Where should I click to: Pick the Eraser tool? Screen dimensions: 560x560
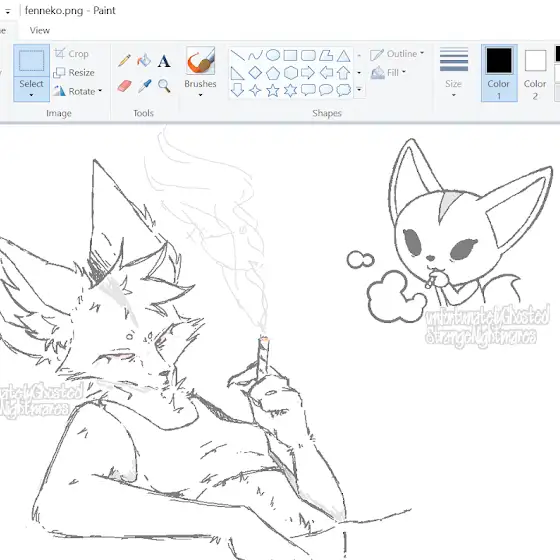pos(124,86)
